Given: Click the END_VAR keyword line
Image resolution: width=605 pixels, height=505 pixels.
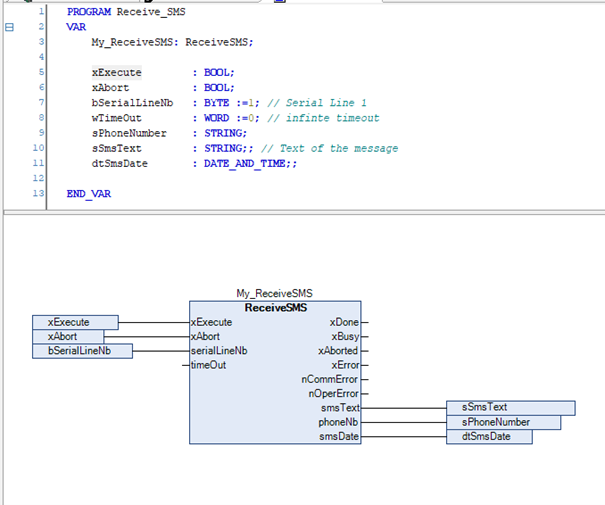Looking at the screenshot, I should pyautogui.click(x=89, y=194).
